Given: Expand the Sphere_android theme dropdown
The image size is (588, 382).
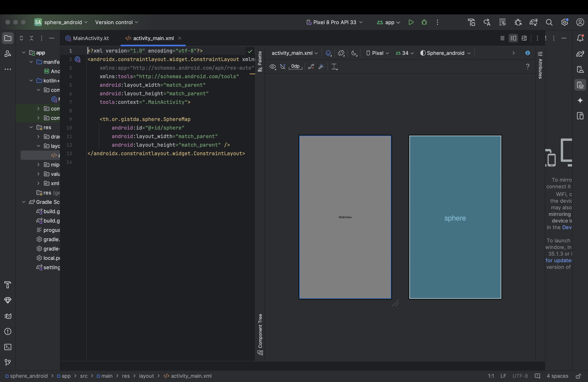Looking at the screenshot, I should pyautogui.click(x=445, y=53).
